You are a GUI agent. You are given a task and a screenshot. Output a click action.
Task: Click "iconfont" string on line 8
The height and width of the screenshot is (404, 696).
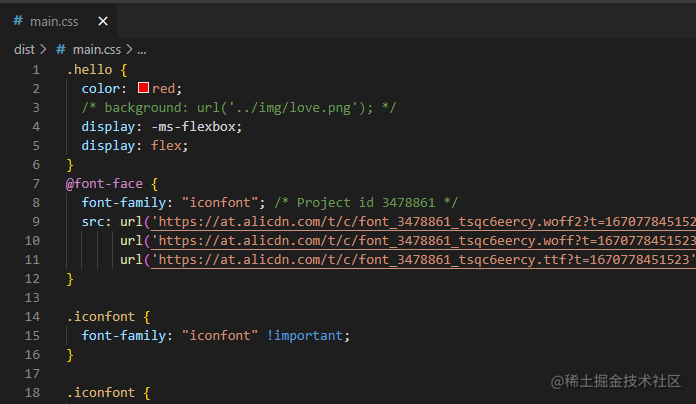click(x=220, y=202)
